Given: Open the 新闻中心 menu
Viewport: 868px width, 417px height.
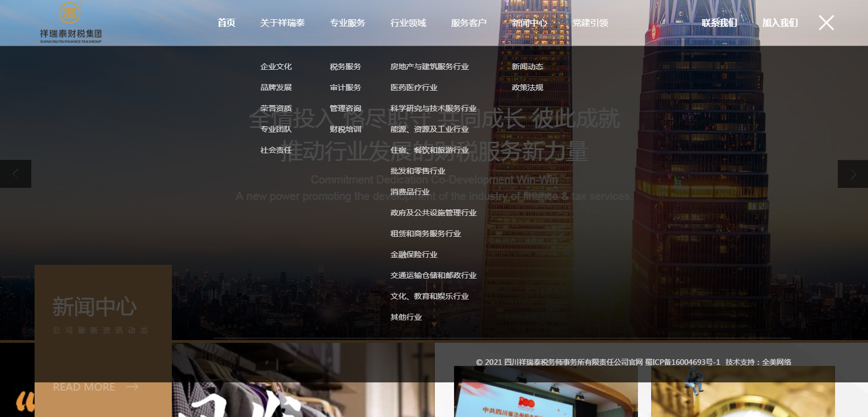Looking at the screenshot, I should click(x=529, y=23).
